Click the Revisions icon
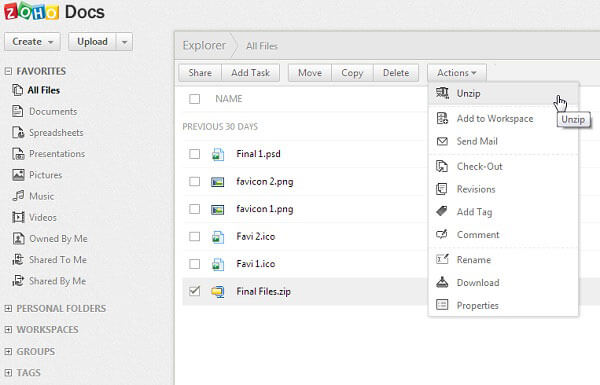 pos(442,189)
